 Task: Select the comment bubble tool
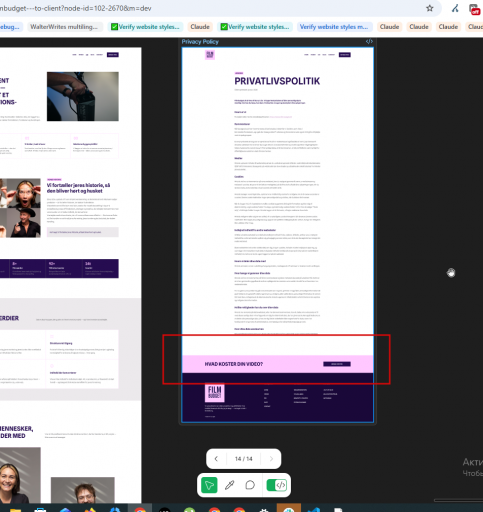click(x=250, y=485)
